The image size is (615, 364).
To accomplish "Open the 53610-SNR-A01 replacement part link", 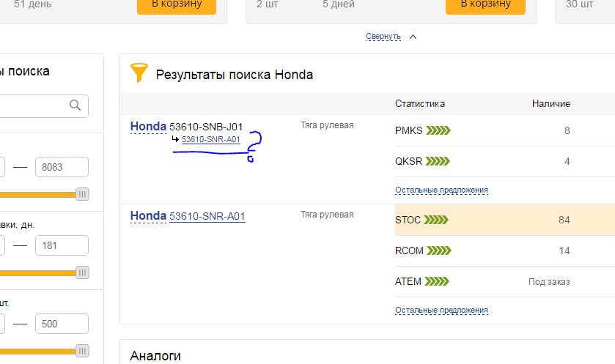I will (210, 139).
